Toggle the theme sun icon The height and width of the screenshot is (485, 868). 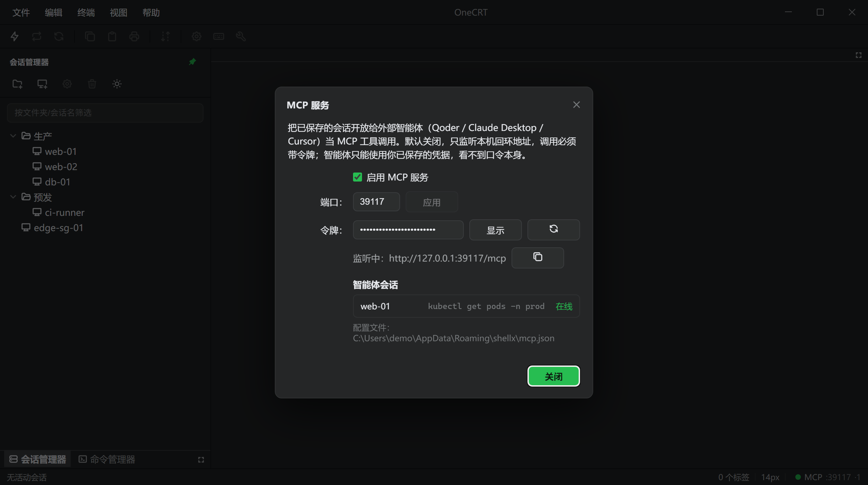point(117,84)
